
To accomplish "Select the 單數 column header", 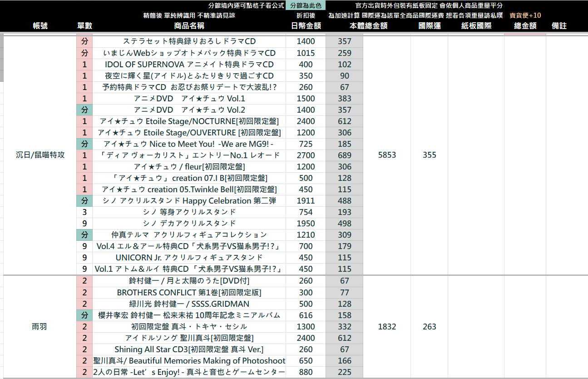I will coord(84,26).
